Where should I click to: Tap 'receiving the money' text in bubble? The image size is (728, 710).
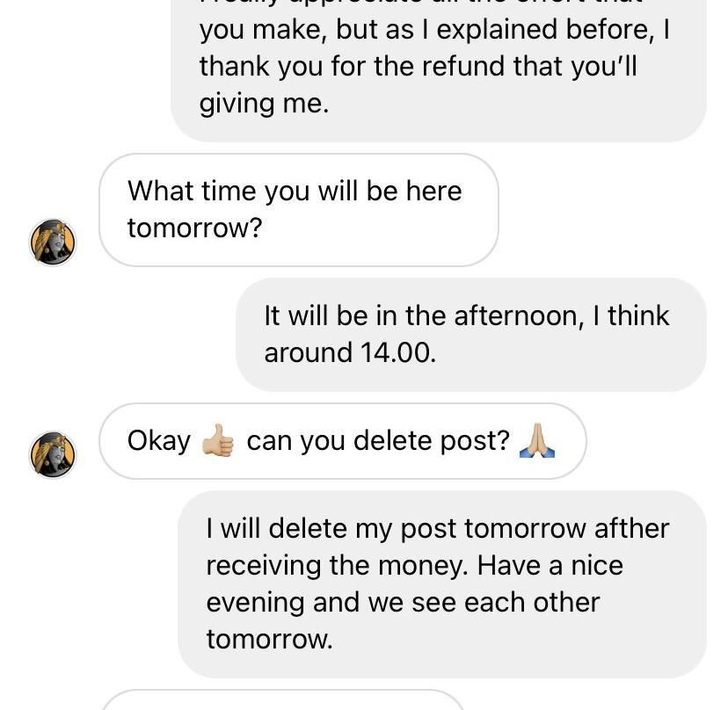337,566
